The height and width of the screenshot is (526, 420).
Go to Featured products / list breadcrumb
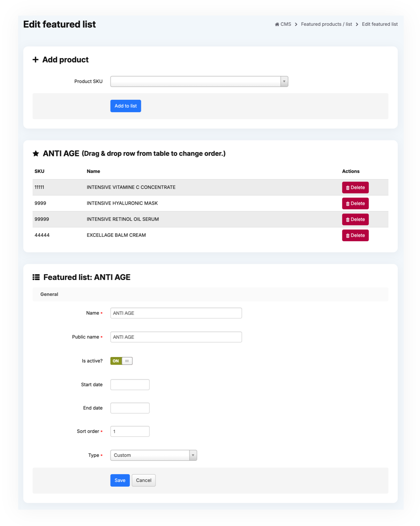pyautogui.click(x=326, y=24)
